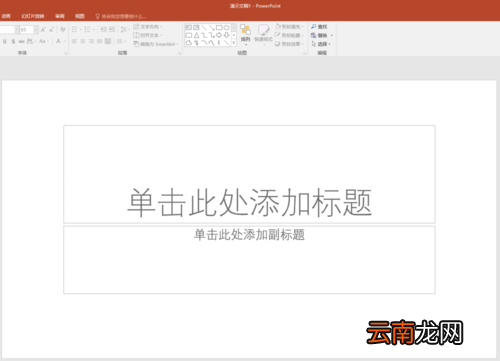Viewport: 500px width, 361px height.
Task: Open line spacing options
Action: [x=125, y=29]
